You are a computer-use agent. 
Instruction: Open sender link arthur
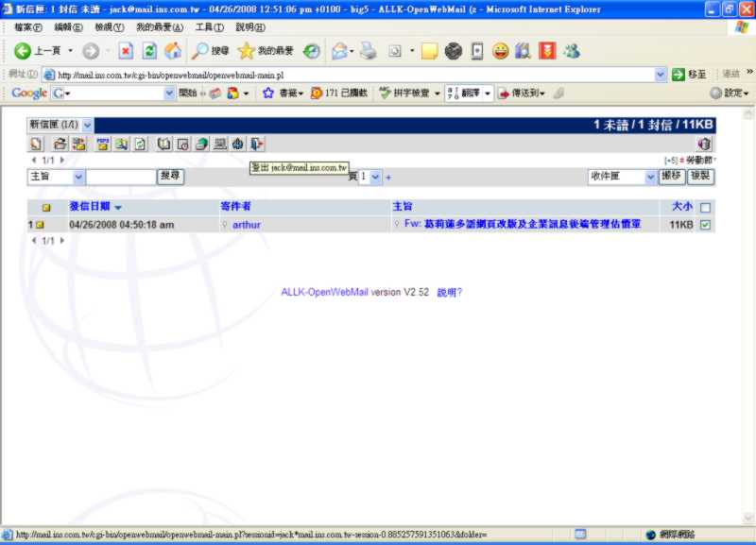[x=247, y=225]
